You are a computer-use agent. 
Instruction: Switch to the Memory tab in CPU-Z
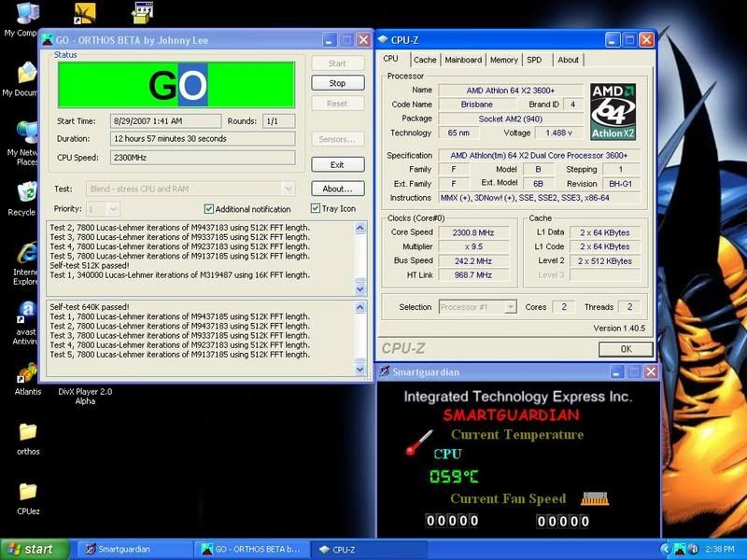click(503, 60)
